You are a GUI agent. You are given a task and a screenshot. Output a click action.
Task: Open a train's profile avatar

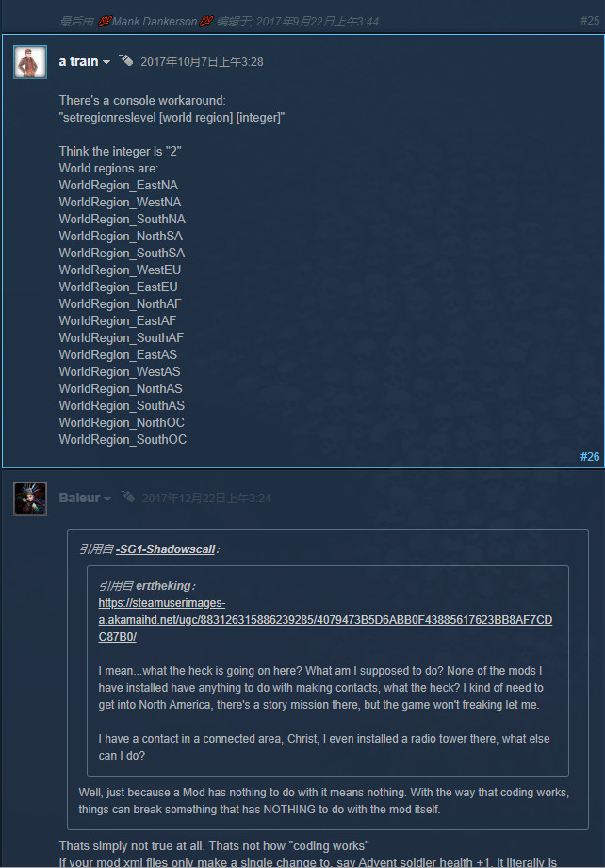click(30, 62)
